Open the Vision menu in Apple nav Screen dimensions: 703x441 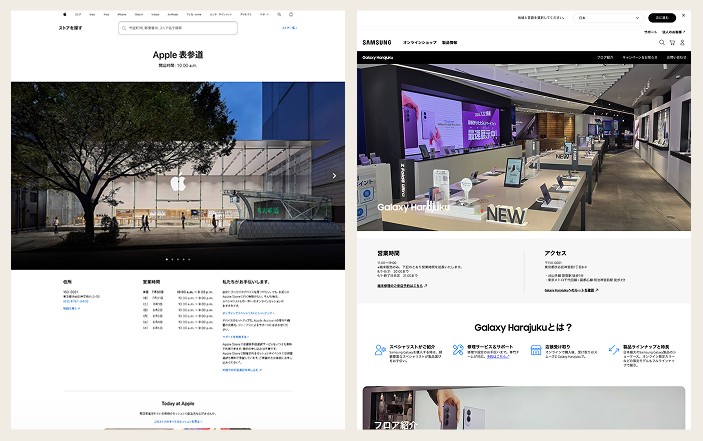[x=155, y=14]
